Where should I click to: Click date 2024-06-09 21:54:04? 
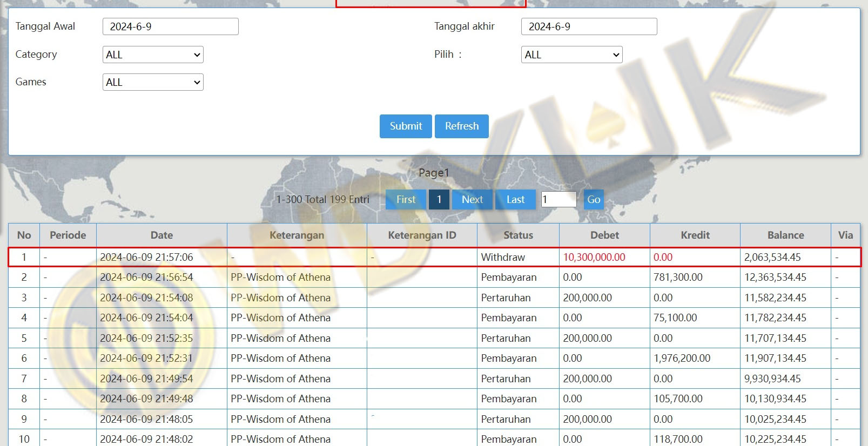(x=146, y=318)
